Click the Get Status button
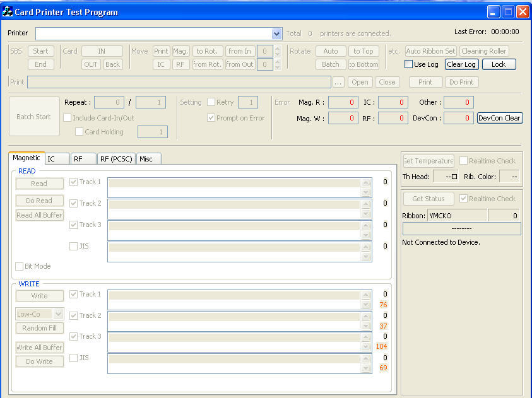The height and width of the screenshot is (398, 532). (428, 198)
